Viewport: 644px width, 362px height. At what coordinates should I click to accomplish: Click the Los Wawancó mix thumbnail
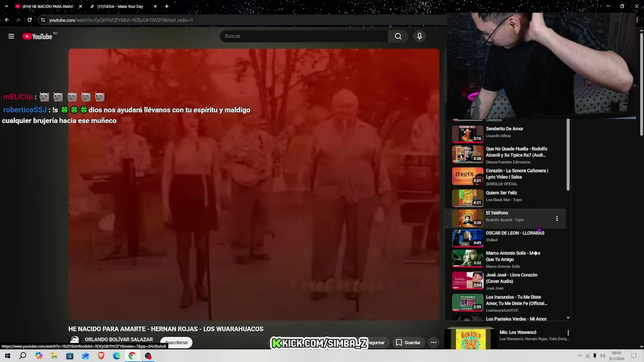coord(470,339)
